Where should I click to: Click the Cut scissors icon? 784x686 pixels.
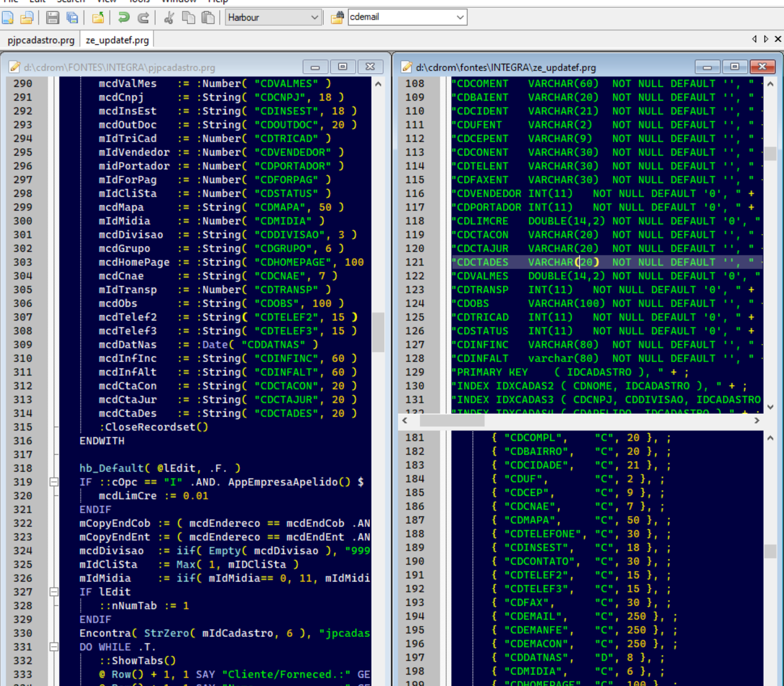coord(169,18)
